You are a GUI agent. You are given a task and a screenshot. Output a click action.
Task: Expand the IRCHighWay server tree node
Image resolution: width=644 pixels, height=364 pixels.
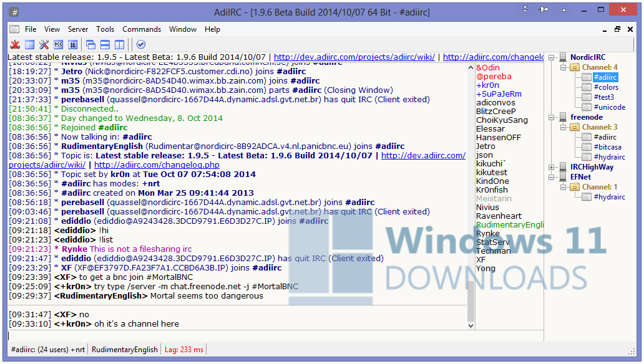tap(551, 166)
